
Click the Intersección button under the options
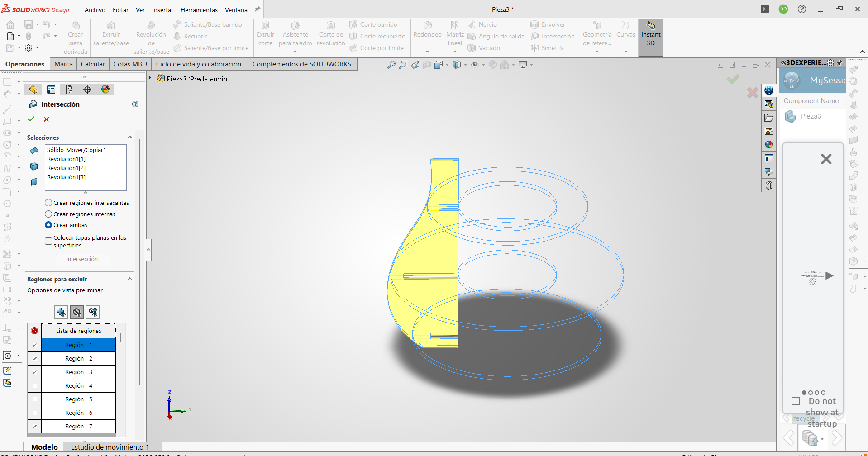point(82,259)
